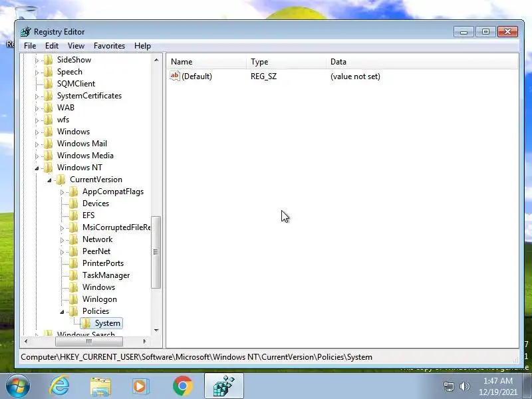Screen dimensions: 532x399
Task: Click the Winlogon folder icon
Action: tap(74, 299)
